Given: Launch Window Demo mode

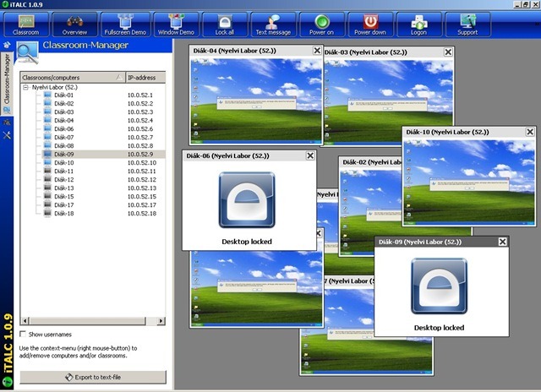Looking at the screenshot, I should 175,23.
